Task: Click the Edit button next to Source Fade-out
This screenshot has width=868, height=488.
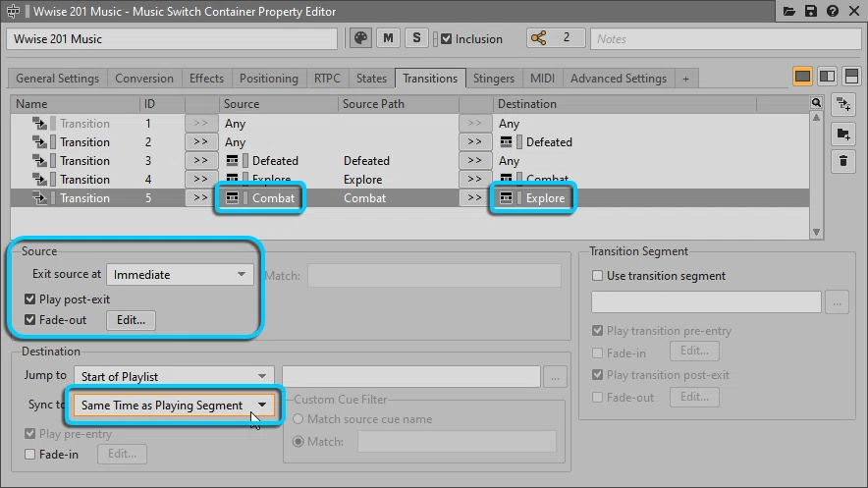Action: point(131,320)
